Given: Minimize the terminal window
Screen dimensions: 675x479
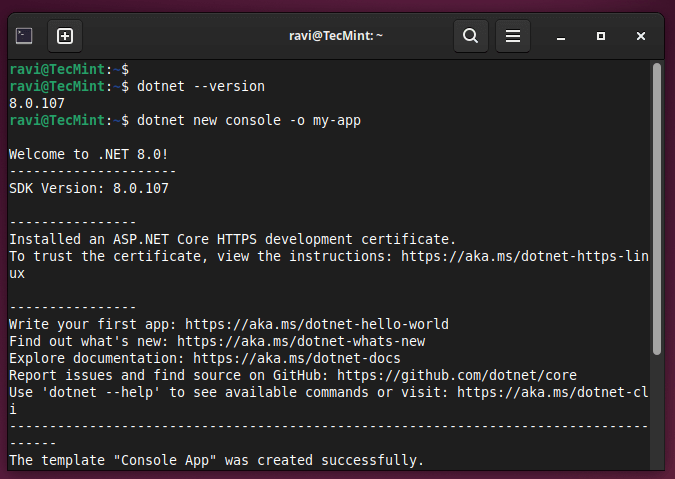Looking at the screenshot, I should (560, 37).
